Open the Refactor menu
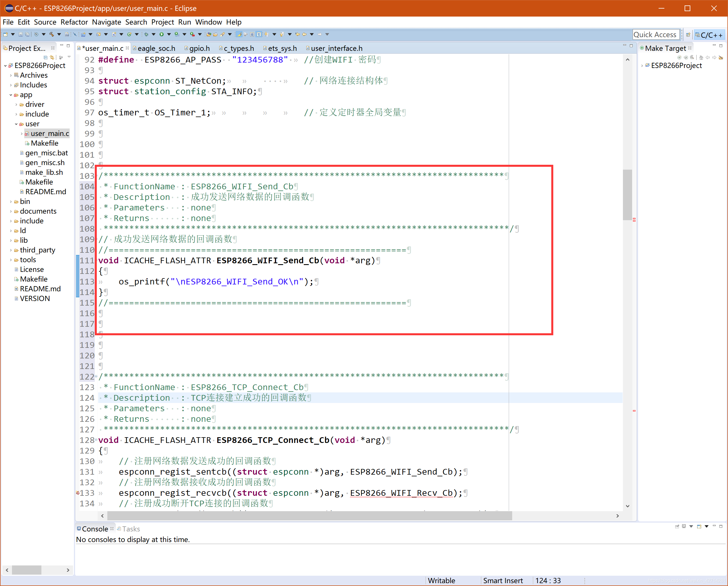Viewport: 728px width, 586px height. click(x=74, y=22)
